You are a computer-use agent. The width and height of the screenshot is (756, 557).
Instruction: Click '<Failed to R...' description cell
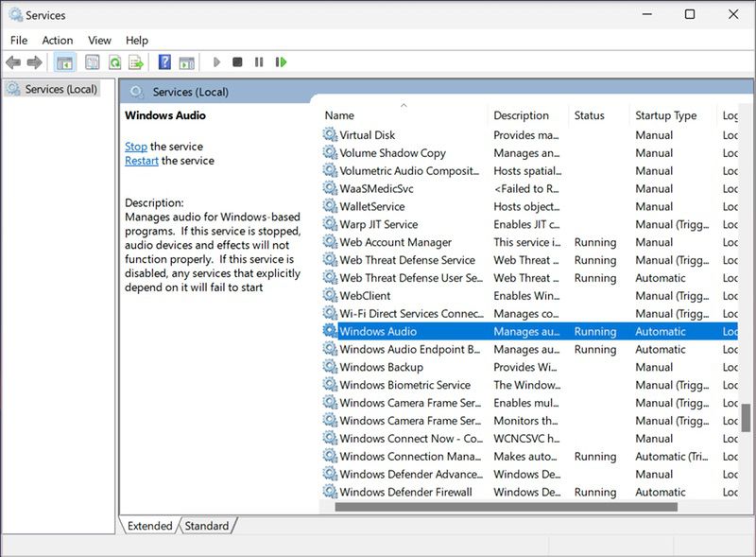526,189
